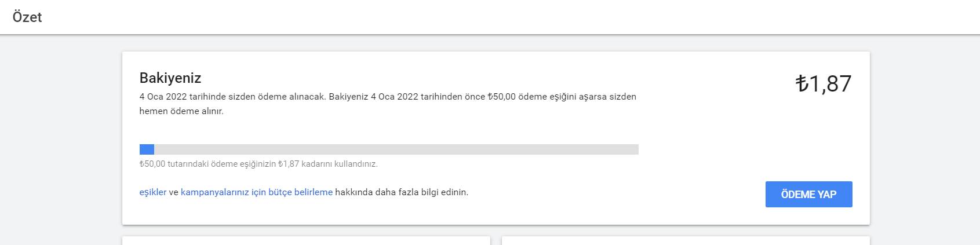Click the "hemen ödeme alınır." text line
This screenshot has height=245, width=980.
pyautogui.click(x=181, y=111)
